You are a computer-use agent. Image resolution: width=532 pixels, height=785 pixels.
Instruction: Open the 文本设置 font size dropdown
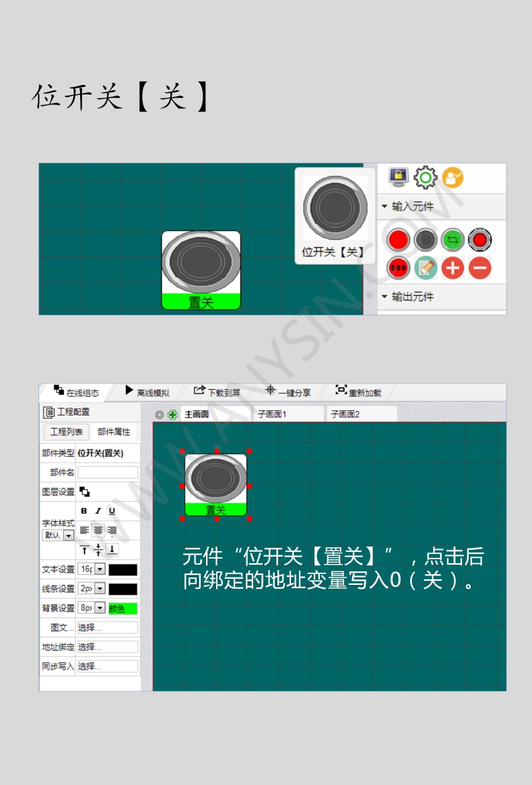pyautogui.click(x=99, y=569)
